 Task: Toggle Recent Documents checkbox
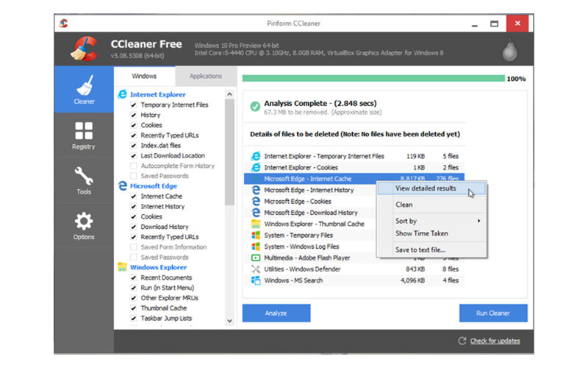[x=134, y=277]
